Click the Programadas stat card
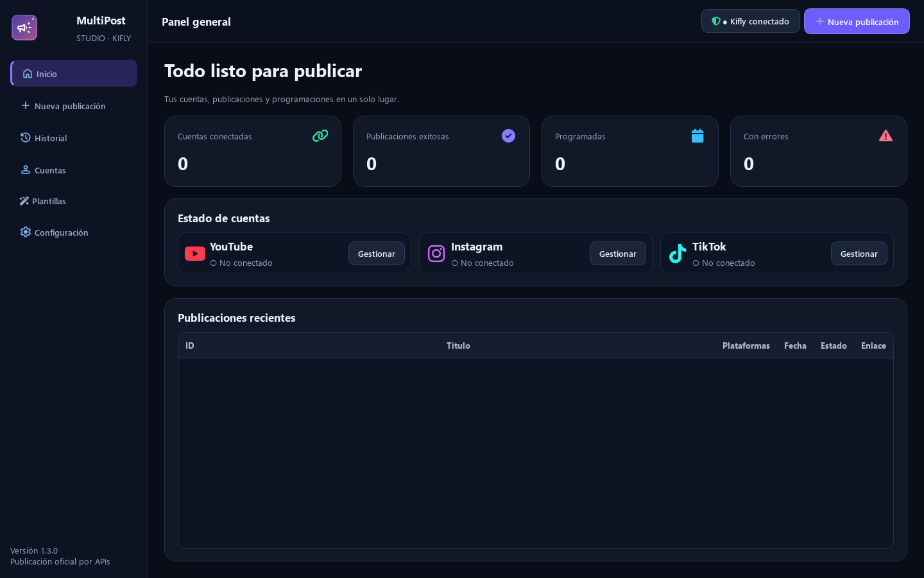Screen dimensions: 924x578 [630, 151]
